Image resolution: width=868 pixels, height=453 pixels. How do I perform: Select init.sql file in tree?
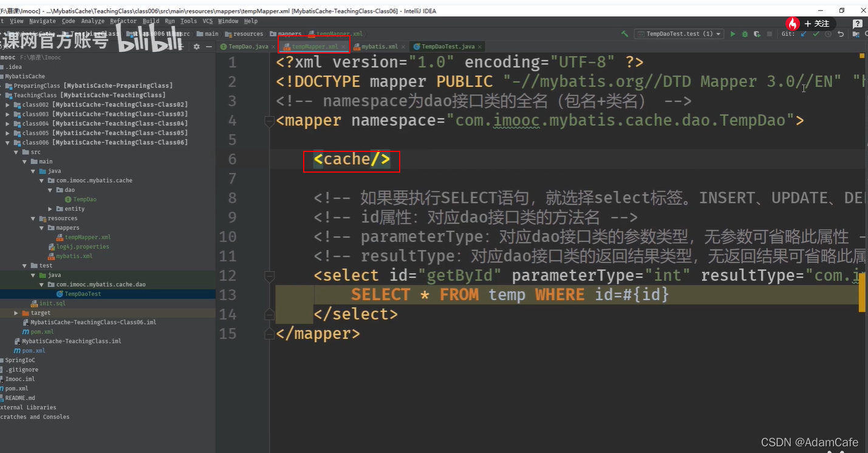(48, 303)
